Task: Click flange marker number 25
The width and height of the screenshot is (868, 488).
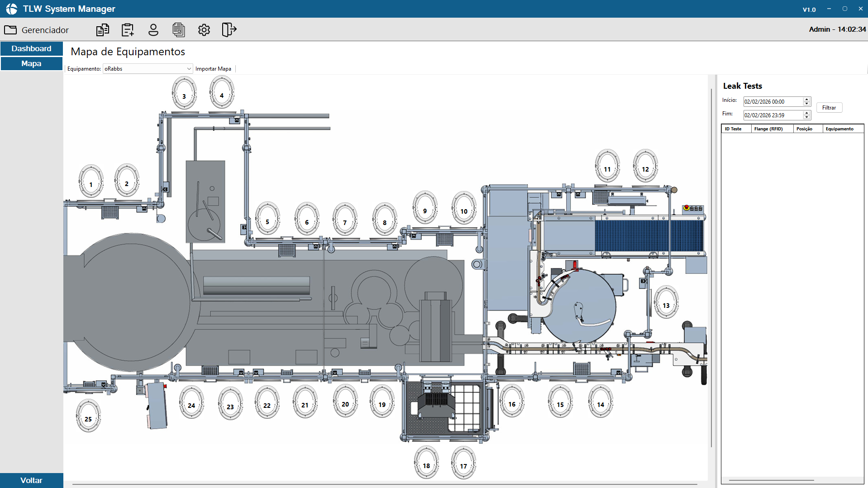Action: pos(88,416)
